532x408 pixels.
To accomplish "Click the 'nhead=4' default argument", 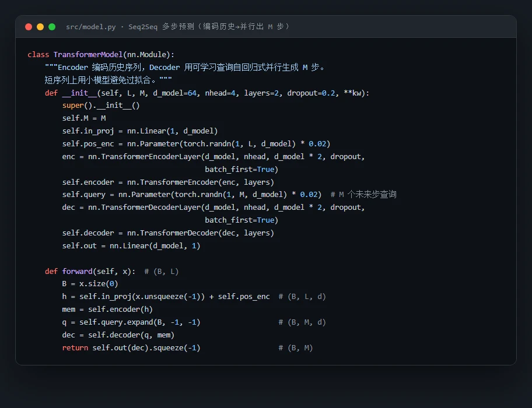I will (x=220, y=93).
